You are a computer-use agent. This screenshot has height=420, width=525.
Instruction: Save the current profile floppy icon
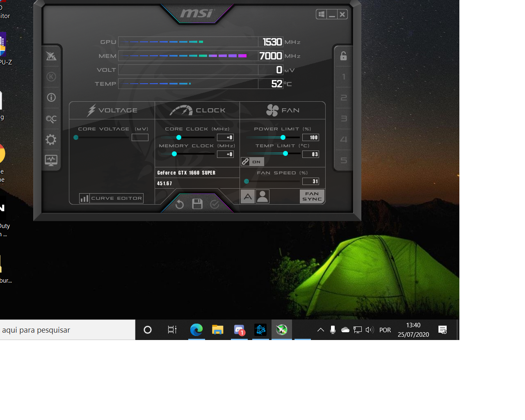point(197,204)
